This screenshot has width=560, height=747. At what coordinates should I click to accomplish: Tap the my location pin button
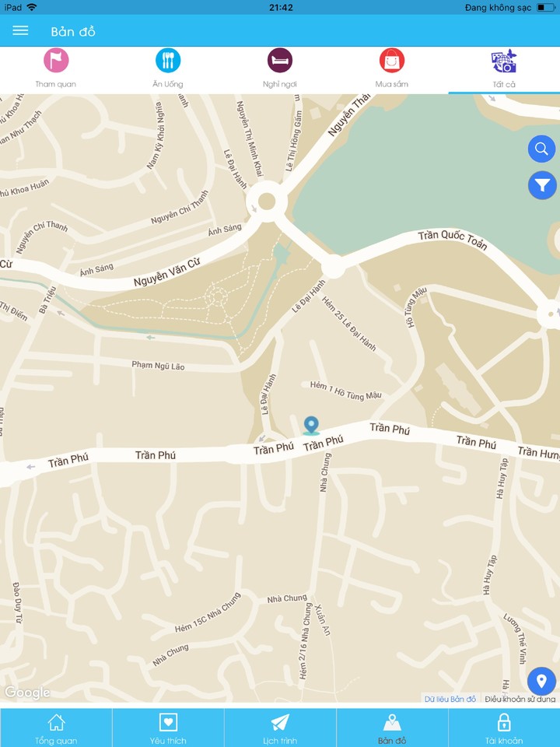pyautogui.click(x=541, y=682)
